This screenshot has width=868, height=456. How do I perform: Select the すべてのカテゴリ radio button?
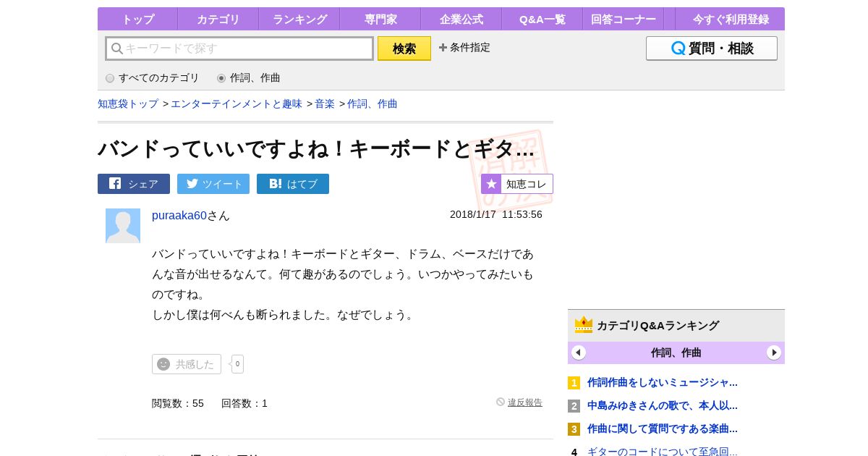tap(110, 78)
